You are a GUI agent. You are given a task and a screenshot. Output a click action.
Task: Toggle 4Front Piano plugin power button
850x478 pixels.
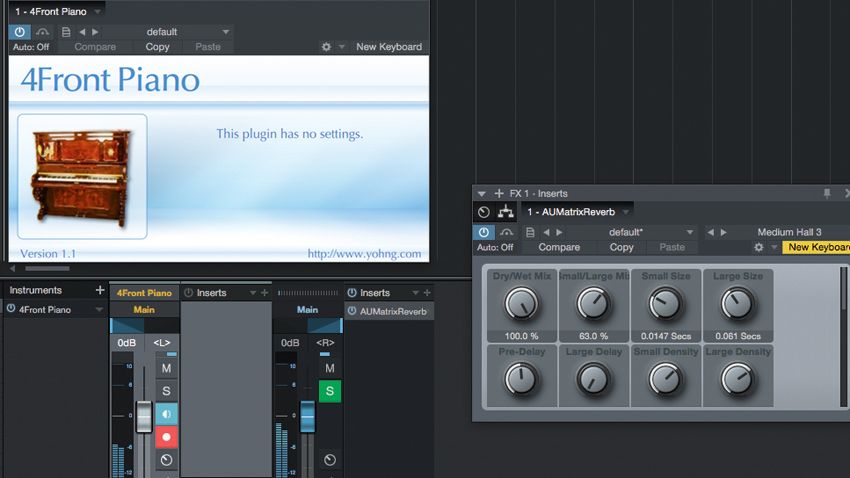click(20, 32)
